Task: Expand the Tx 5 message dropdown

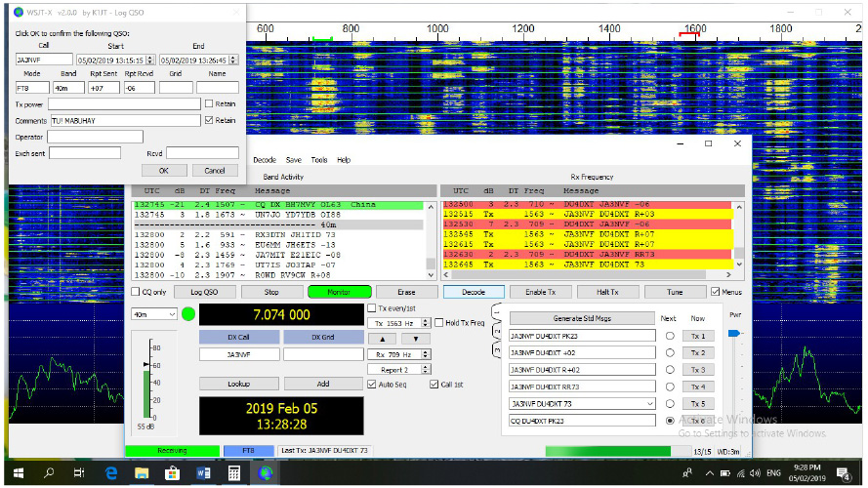Action: 650,404
